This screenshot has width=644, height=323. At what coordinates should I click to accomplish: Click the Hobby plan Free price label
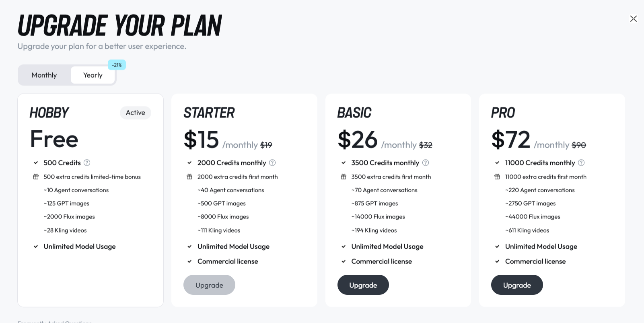tap(54, 139)
